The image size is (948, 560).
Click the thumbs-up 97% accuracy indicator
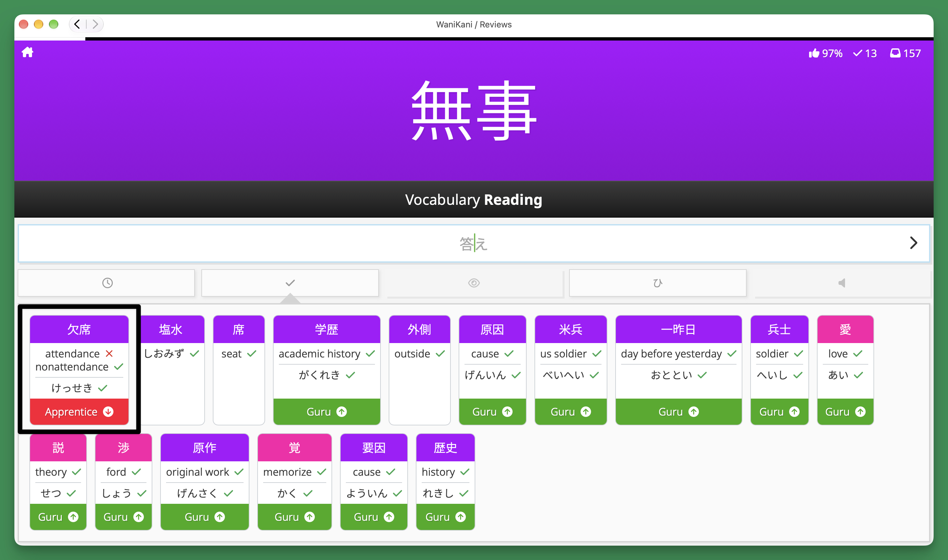click(x=825, y=53)
